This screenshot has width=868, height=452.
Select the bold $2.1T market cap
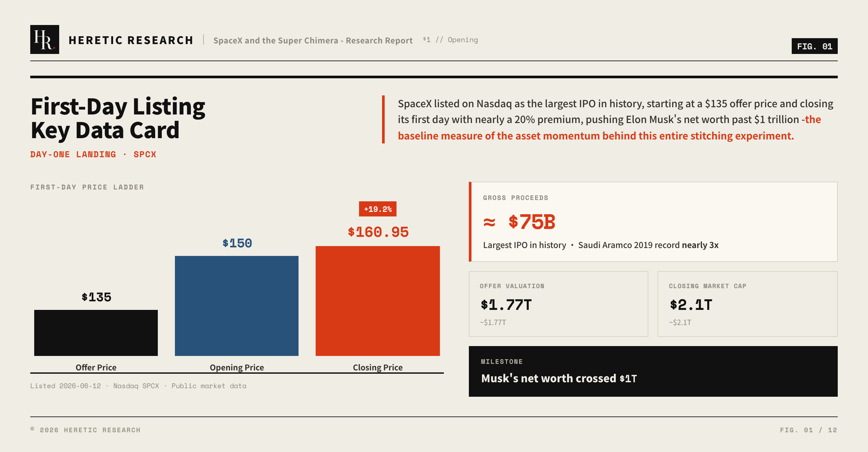pos(691,305)
